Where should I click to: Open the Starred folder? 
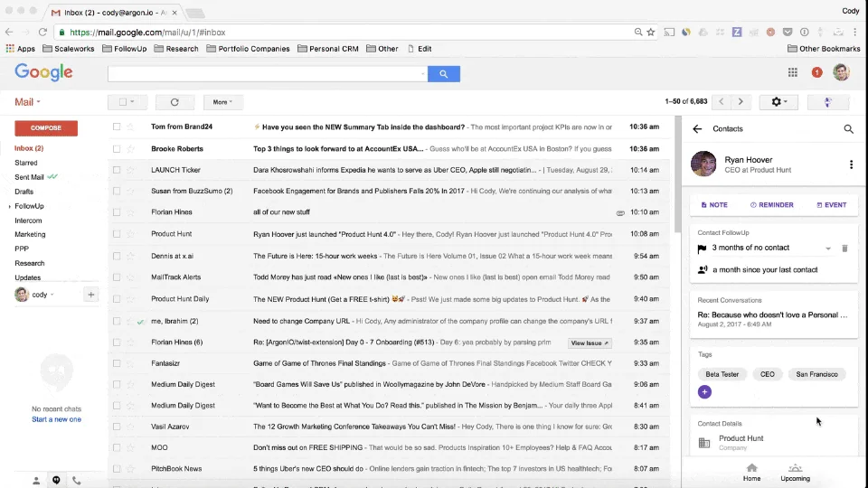coord(26,163)
